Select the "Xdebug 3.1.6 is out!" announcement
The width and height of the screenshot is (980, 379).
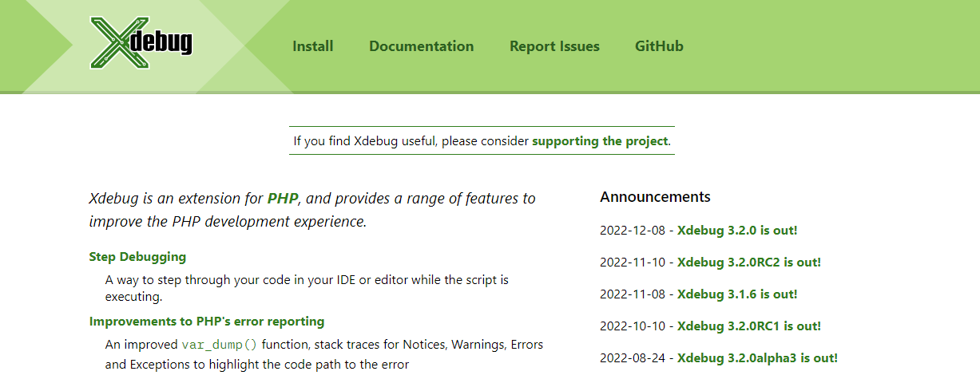pyautogui.click(x=737, y=294)
